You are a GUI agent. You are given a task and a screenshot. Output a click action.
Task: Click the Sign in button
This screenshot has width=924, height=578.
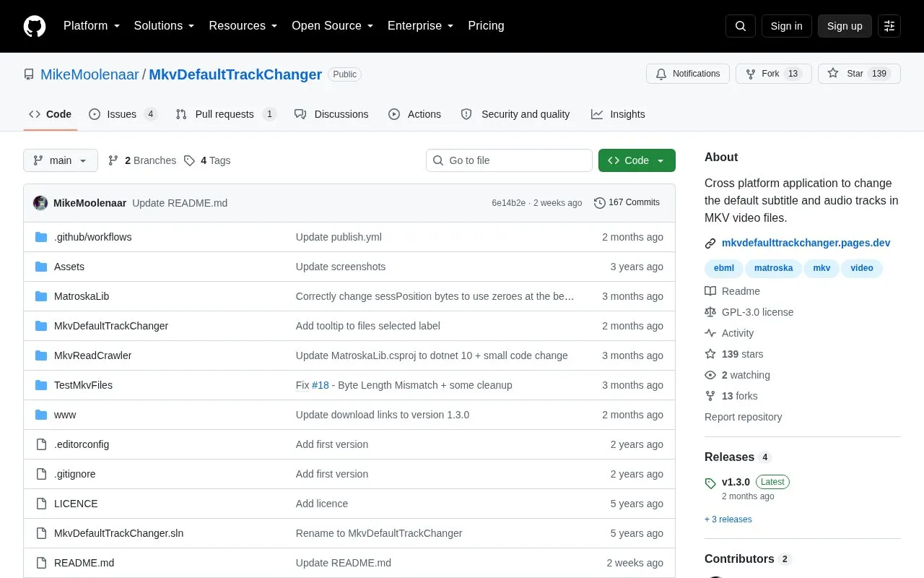(786, 26)
